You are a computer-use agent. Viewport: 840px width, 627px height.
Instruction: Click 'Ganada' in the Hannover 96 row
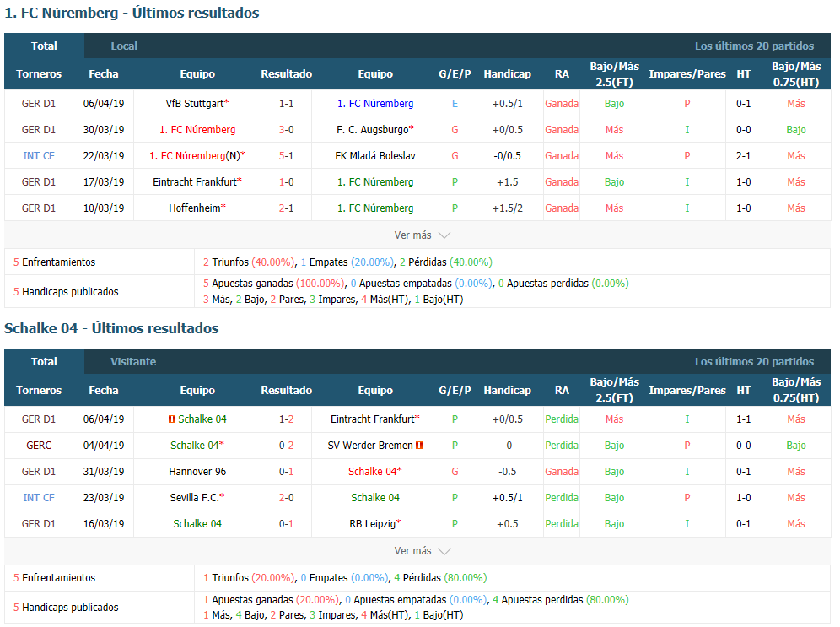(x=562, y=472)
